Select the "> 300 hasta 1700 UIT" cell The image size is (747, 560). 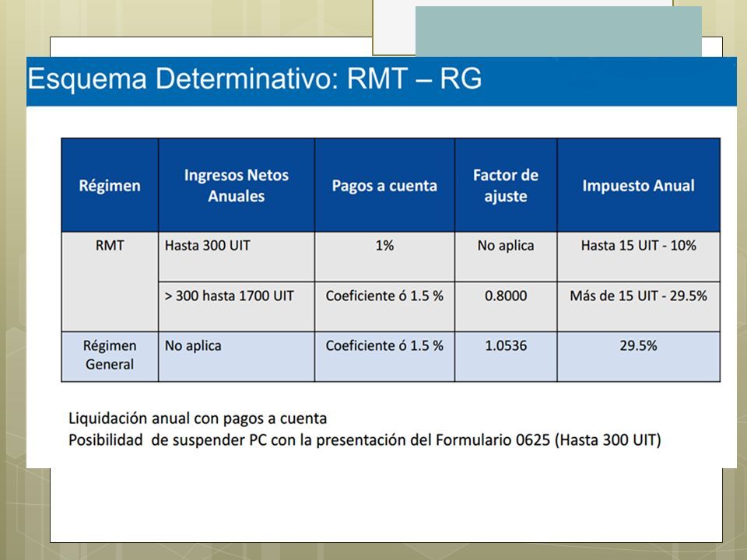pos(237,306)
